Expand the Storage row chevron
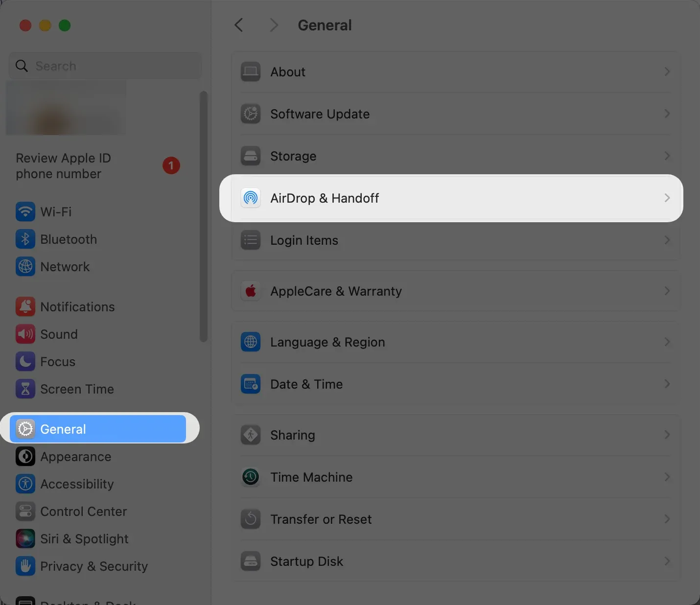The image size is (700, 605). pos(667,156)
